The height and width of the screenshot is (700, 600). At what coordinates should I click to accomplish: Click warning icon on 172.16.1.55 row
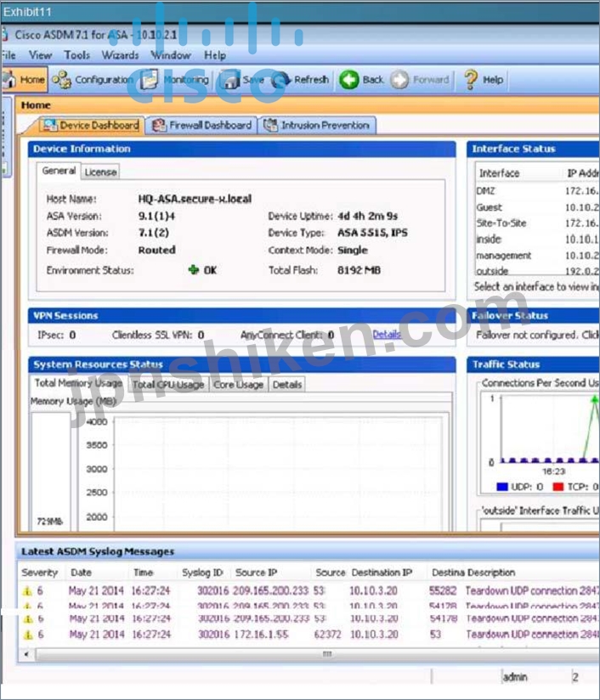coord(28,635)
